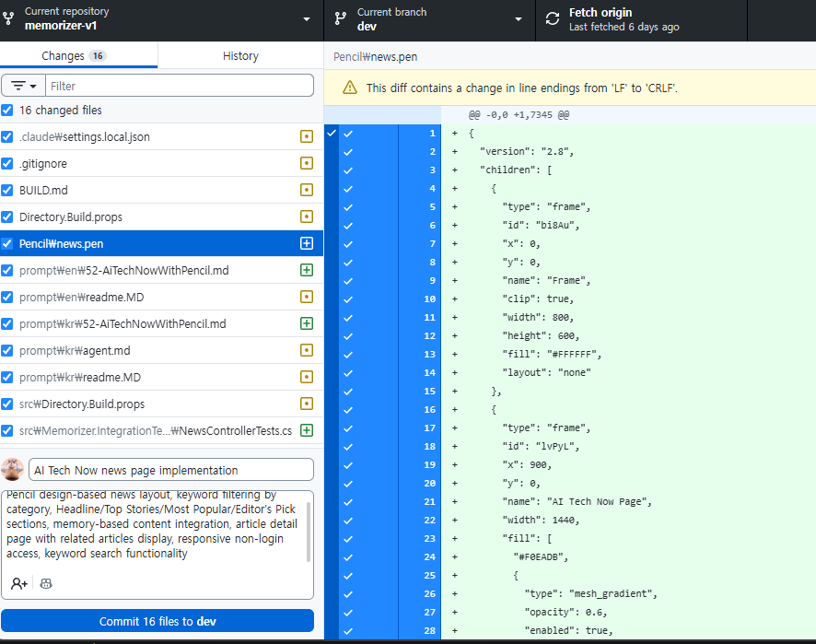Image resolution: width=816 pixels, height=644 pixels.
Task: Click the added status icon for NewsControllerTests.cs
Action: point(307,430)
